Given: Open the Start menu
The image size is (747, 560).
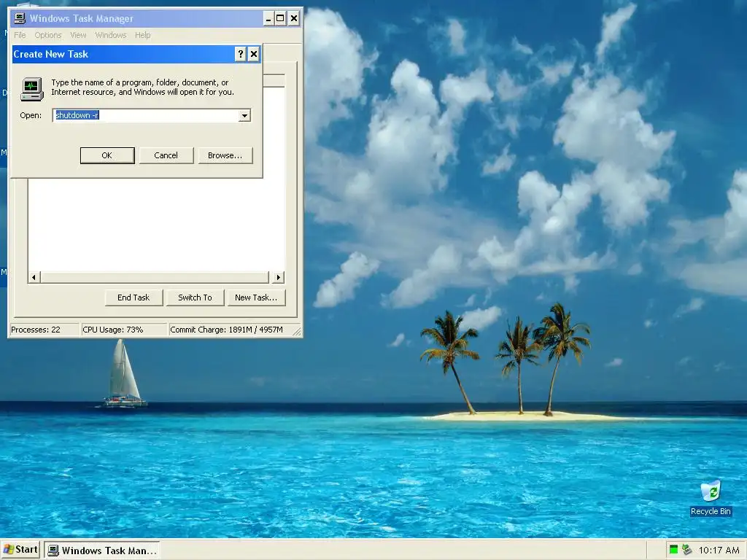Looking at the screenshot, I should (x=20, y=550).
